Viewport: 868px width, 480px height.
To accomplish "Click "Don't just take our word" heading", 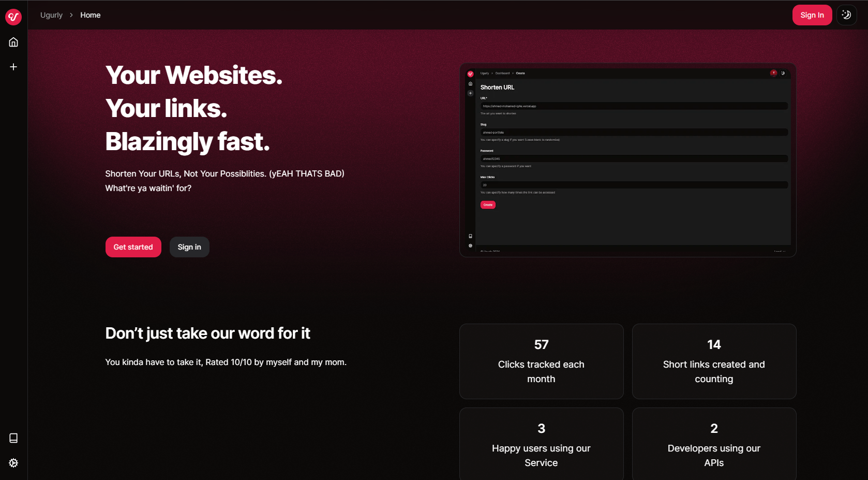I will 207,333.
